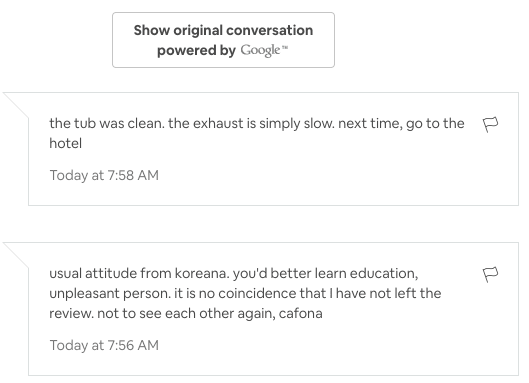This screenshot has width=529, height=383.
Task: Click the Google logo in the translation button
Action: coord(260,50)
